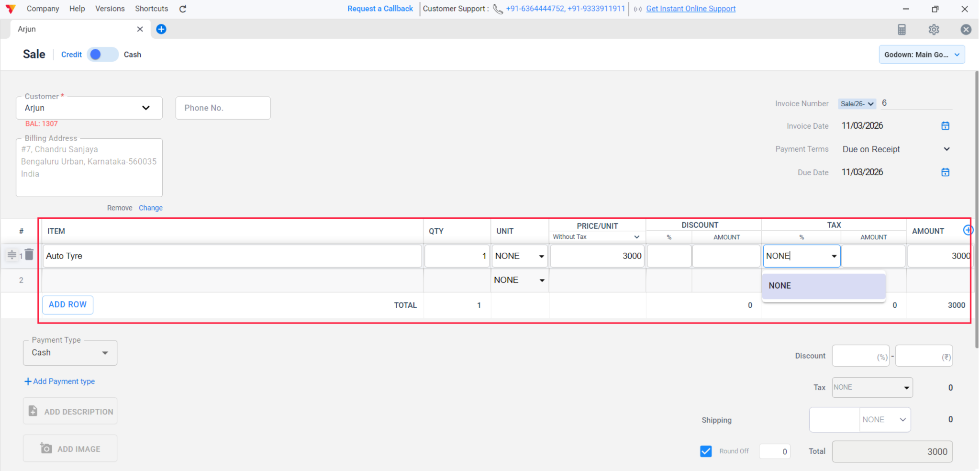Click ADD DESCRIPTION button
This screenshot has height=471, width=980.
70,411
